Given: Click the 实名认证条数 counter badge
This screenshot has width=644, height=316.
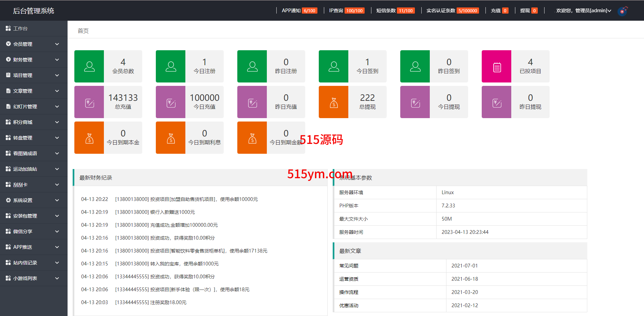Looking at the screenshot, I should 467,11.
